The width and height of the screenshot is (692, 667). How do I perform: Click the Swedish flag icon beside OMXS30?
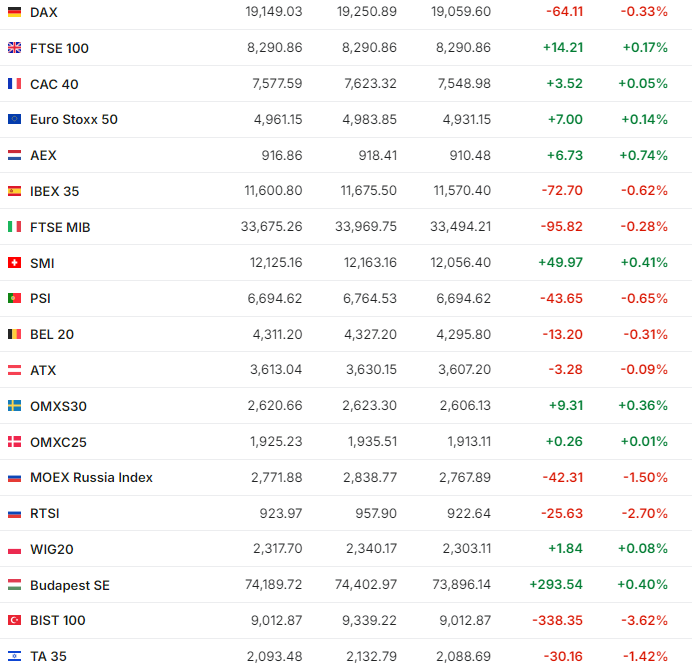14,406
